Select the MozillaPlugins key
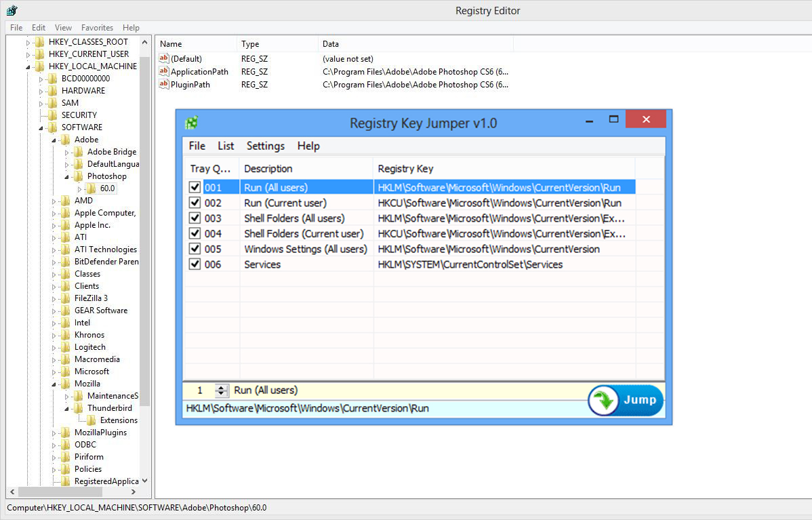 (100, 433)
